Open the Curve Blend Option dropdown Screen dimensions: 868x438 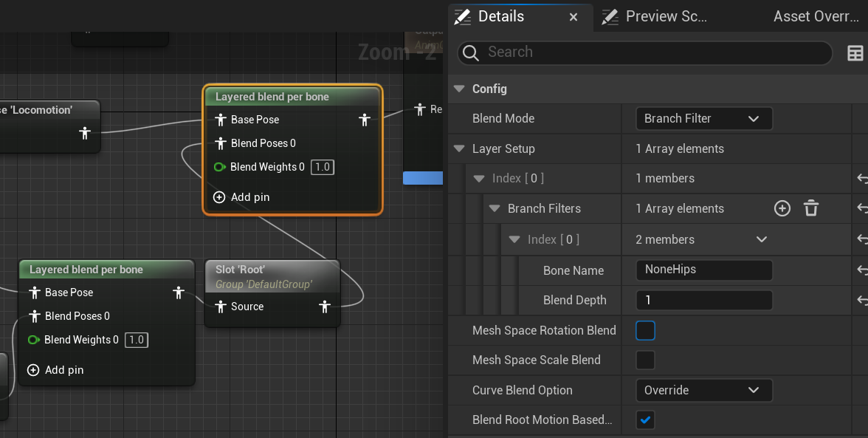[x=703, y=390]
